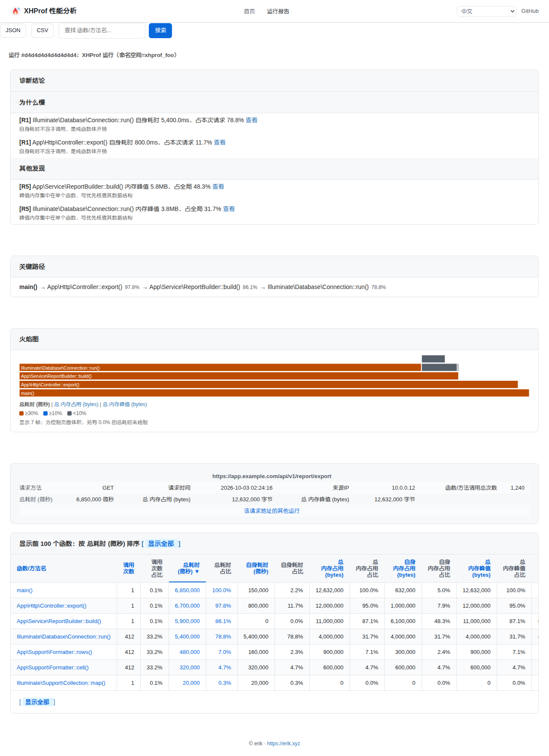
Task: Click the XHProf flame logo icon
Action: [16, 11]
